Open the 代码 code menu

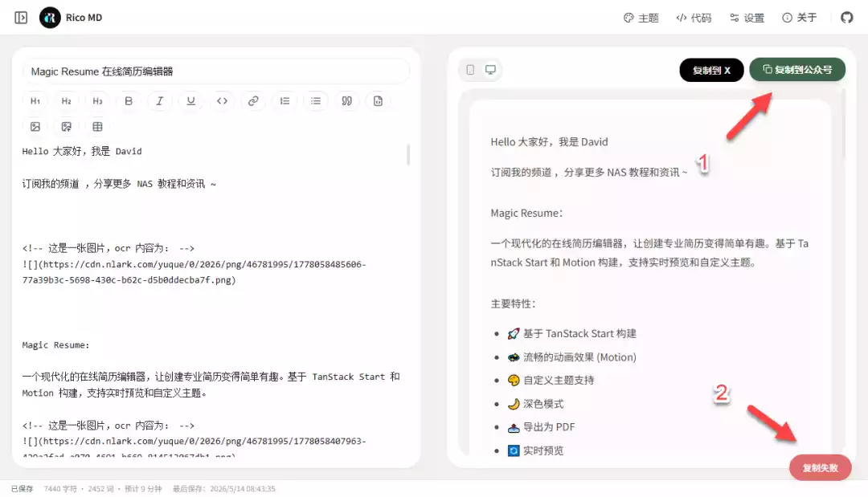pyautogui.click(x=694, y=18)
